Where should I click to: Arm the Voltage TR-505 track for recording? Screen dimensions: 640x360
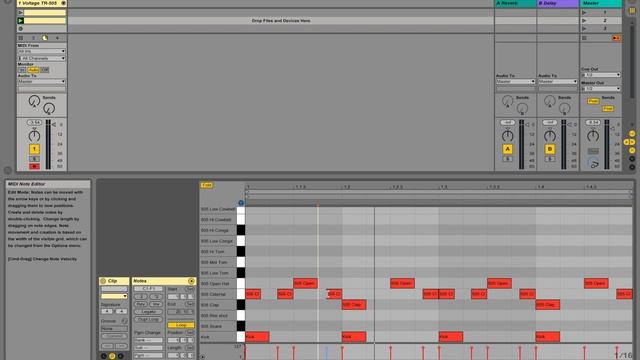tap(34, 166)
